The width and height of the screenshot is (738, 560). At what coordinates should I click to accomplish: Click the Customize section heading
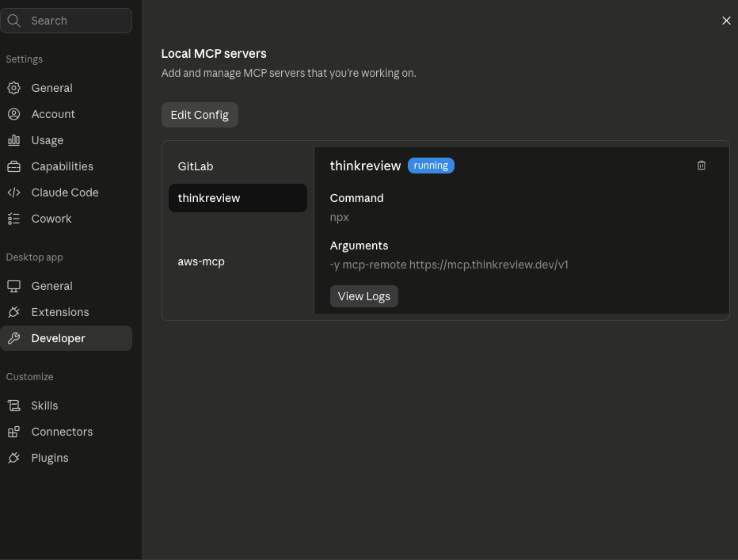(29, 377)
